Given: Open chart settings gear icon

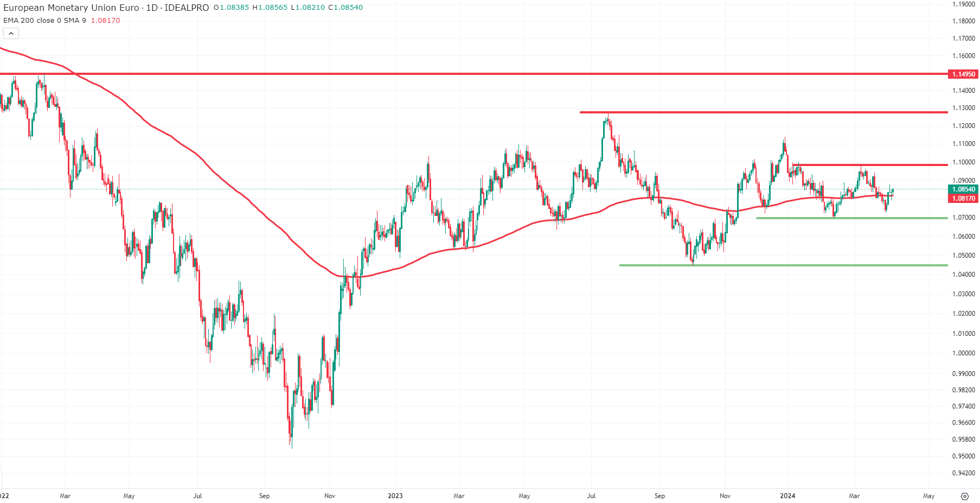Looking at the screenshot, I should (x=964, y=496).
